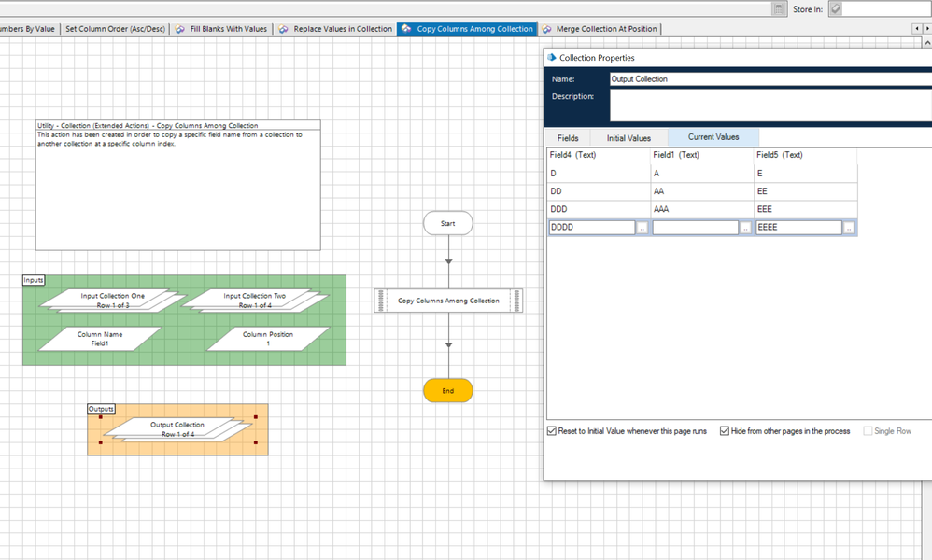
Task: Uncheck Hide from other pages in the process
Action: click(x=725, y=431)
